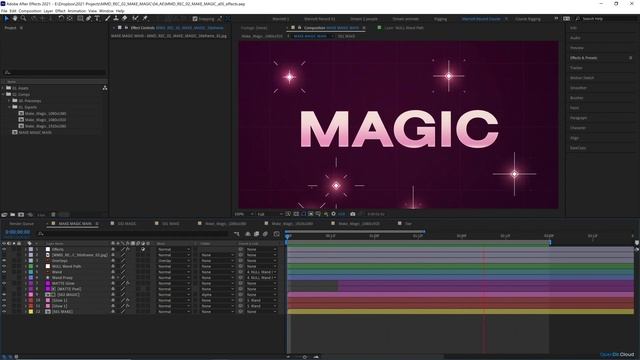Open blending mode dropdown for Overlays layer
Image resolution: width=640 pixels, height=360 pixels.
[x=174, y=260]
